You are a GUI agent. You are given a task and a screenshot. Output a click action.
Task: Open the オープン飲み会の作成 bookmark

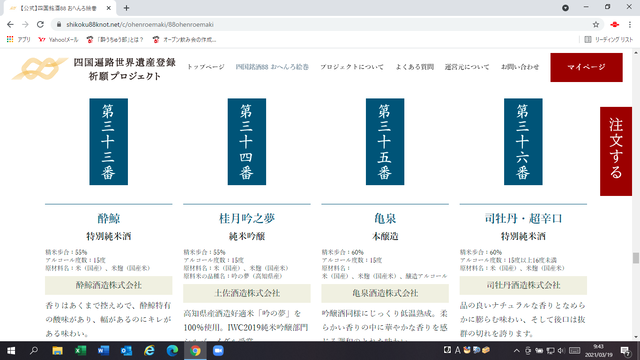pos(184,40)
